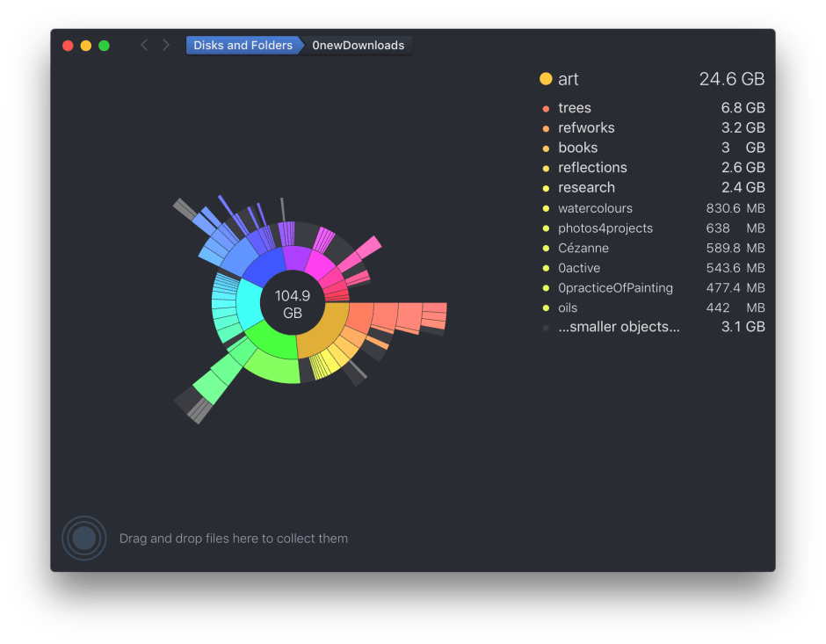Screen dimensions: 826x644
Task: Click the 104.9 GB center circle
Action: tap(293, 304)
